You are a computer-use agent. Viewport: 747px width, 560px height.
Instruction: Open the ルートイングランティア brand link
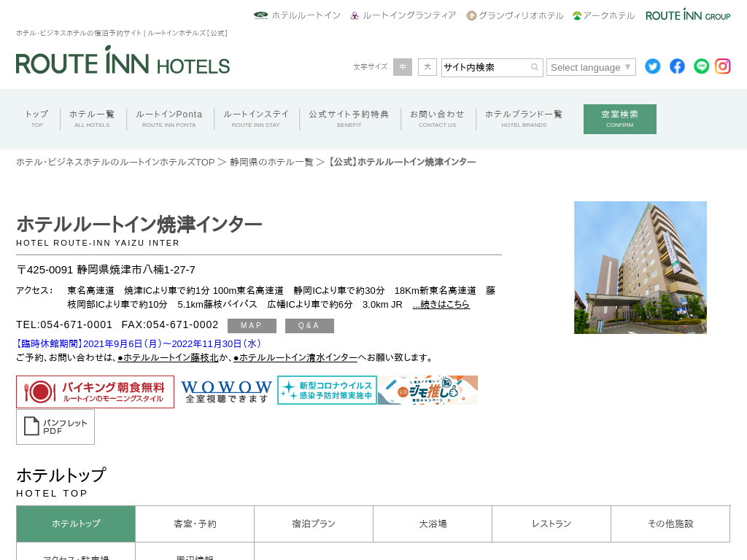(x=403, y=15)
